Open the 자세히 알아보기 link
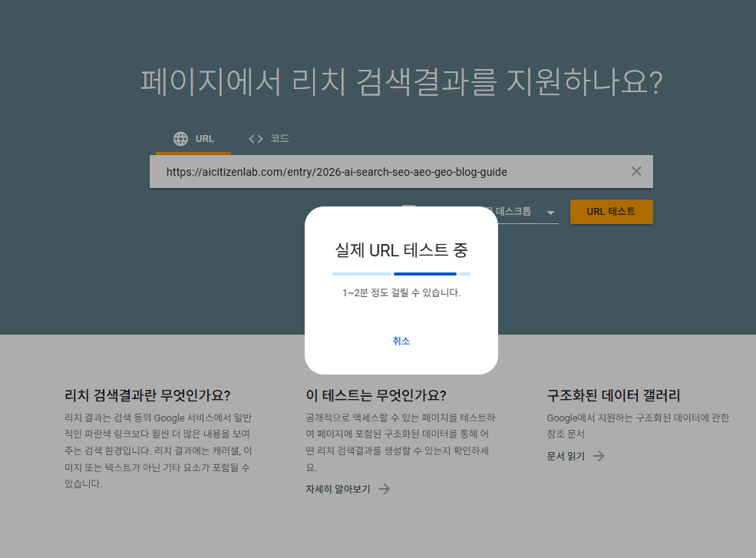The width and height of the screenshot is (756, 558). coord(337,488)
